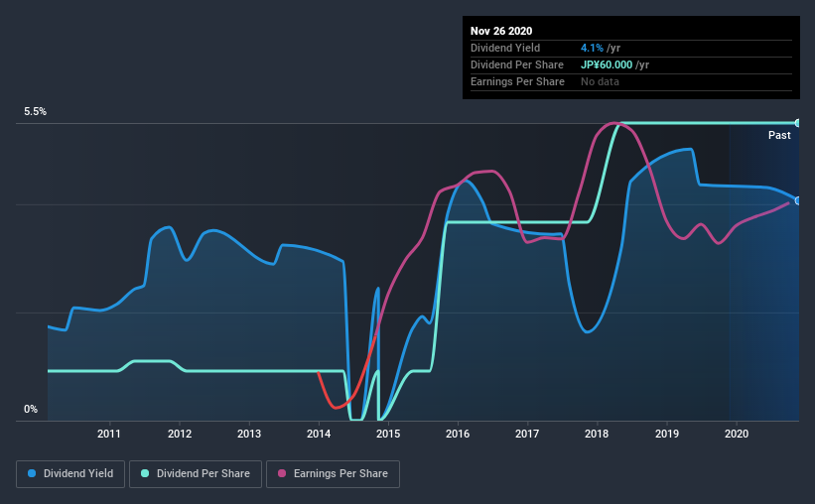Viewport: 815px width, 504px height.
Task: Select the 2016 label on the time axis
Action: [458, 434]
